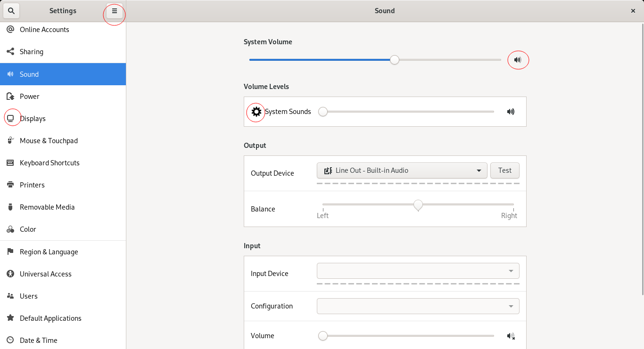Click the System Volume slider handle
This screenshot has width=644, height=349.
[x=395, y=60]
